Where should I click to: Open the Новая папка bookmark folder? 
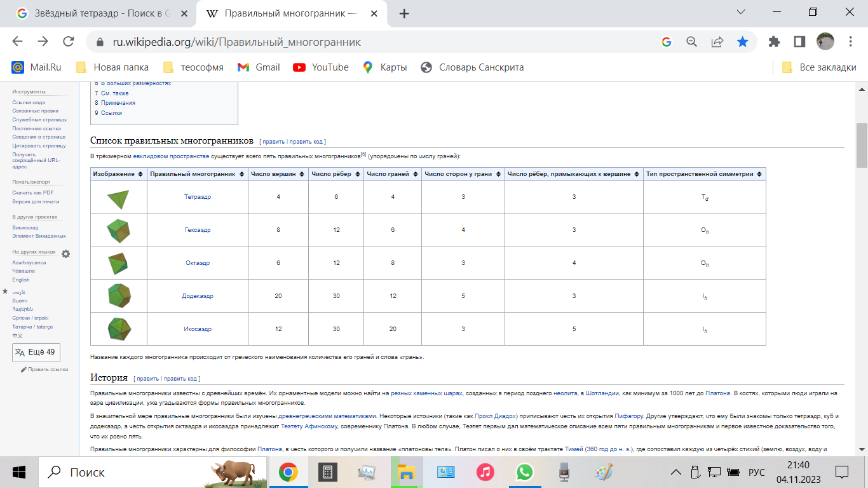112,67
